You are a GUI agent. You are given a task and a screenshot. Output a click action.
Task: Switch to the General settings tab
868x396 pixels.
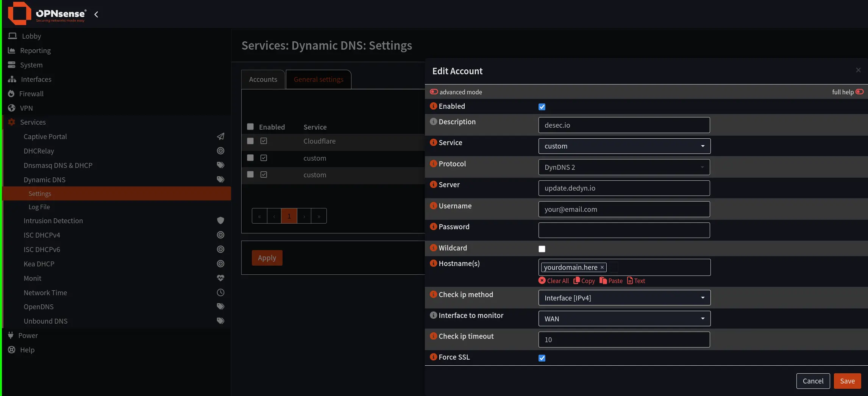[x=318, y=80]
